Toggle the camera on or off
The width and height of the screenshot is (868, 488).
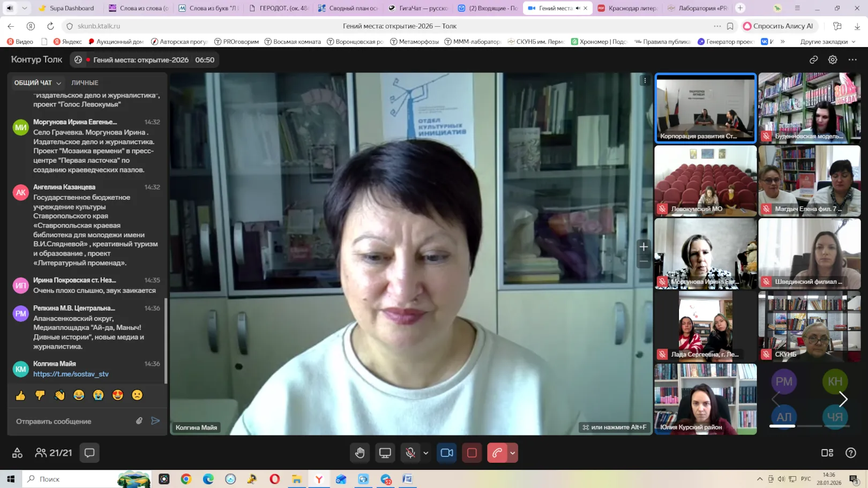(x=447, y=453)
